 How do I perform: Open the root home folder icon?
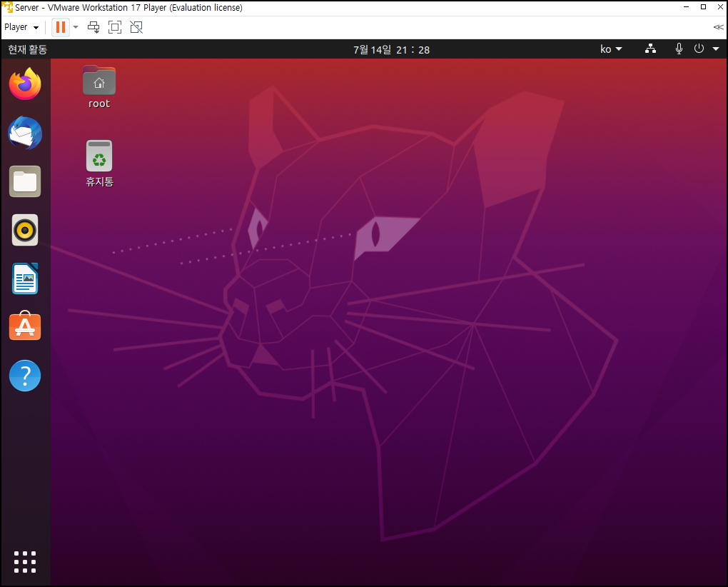99,87
